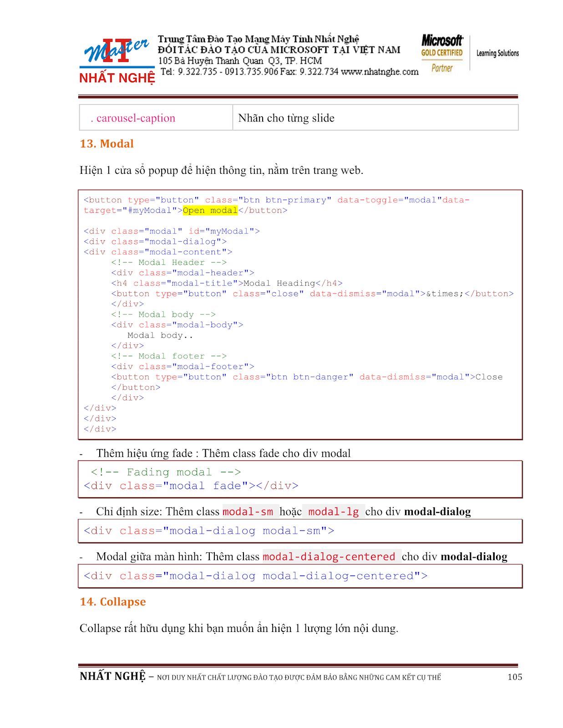
Task: Click the code line with id="myModal"
Action: [x=172, y=231]
